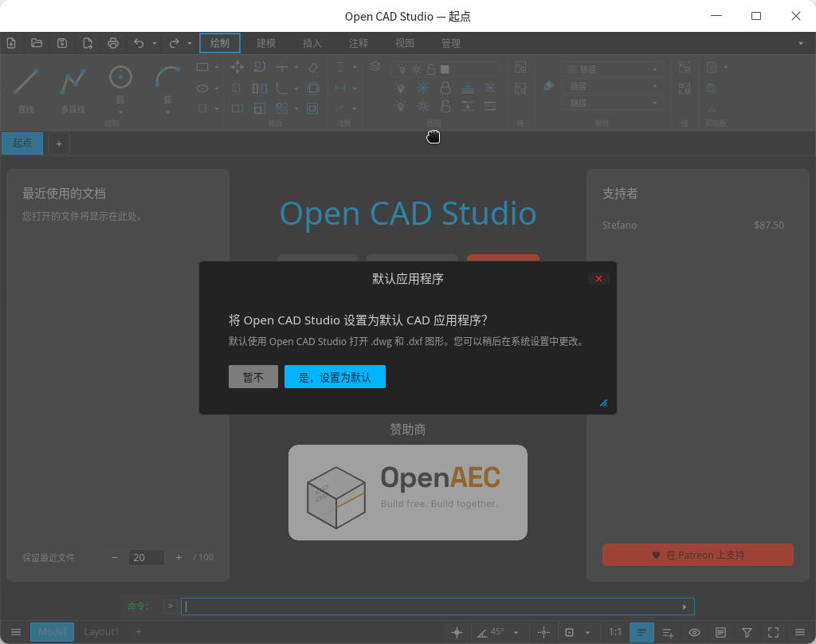This screenshot has width=816, height=644.
Task: Expand the rectangle tool dropdown arrow
Action: [217, 67]
